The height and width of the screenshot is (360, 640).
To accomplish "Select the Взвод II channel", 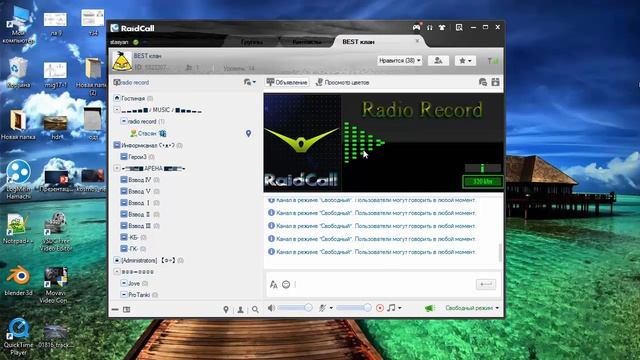I will point(140,214).
